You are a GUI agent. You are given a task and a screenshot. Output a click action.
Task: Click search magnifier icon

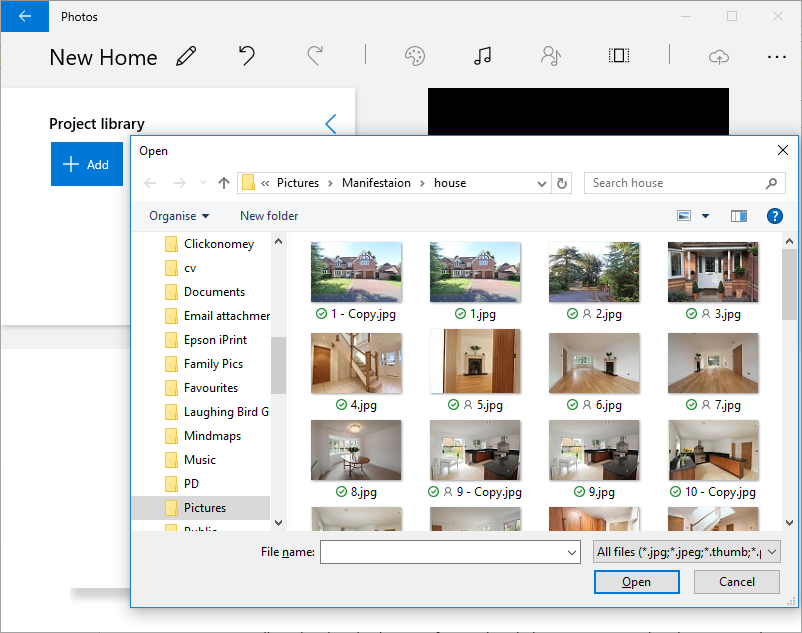pos(771,183)
